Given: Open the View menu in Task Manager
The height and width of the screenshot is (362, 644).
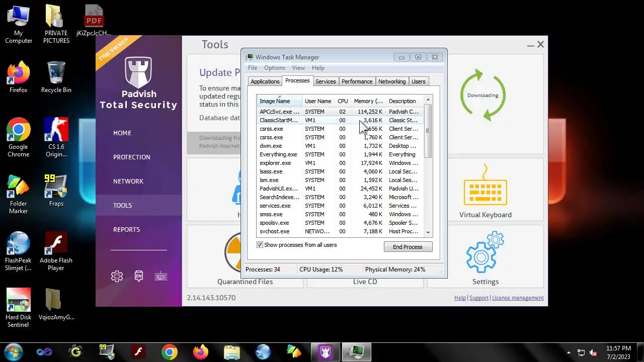Looking at the screenshot, I should point(298,68).
